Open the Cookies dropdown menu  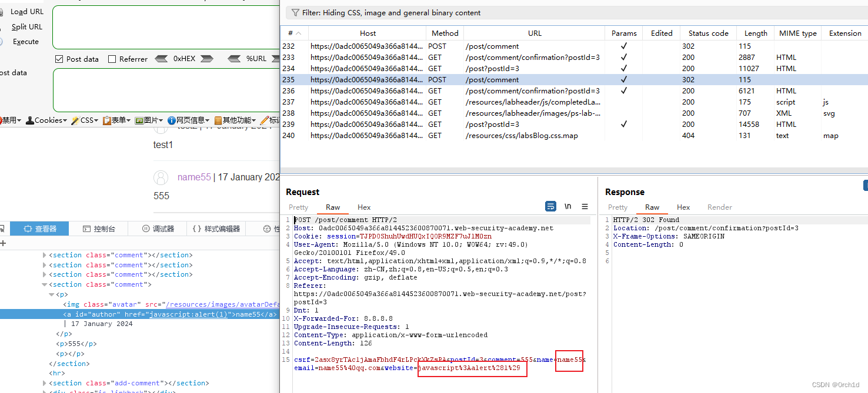pyautogui.click(x=46, y=120)
